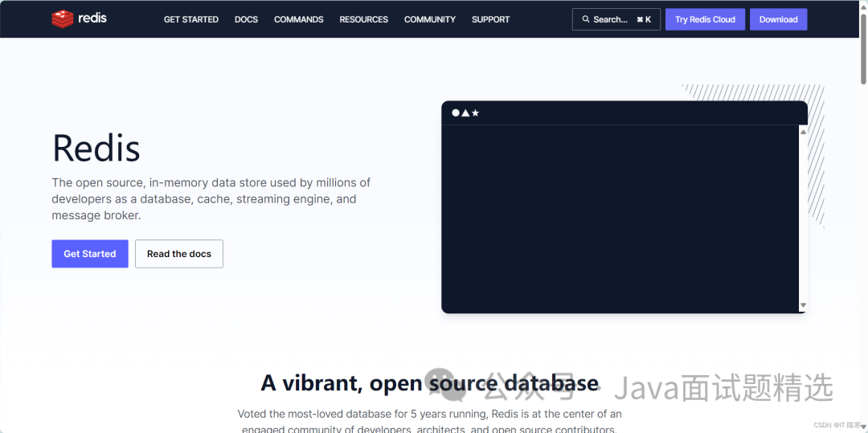Click the text 'Voted the most-loved database'
The height and width of the screenshot is (433, 868).
pos(314,414)
